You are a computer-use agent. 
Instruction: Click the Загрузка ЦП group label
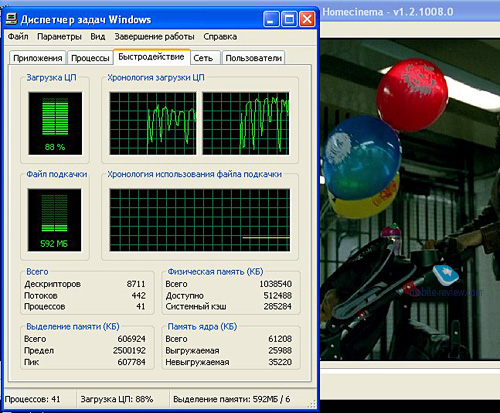click(51, 77)
